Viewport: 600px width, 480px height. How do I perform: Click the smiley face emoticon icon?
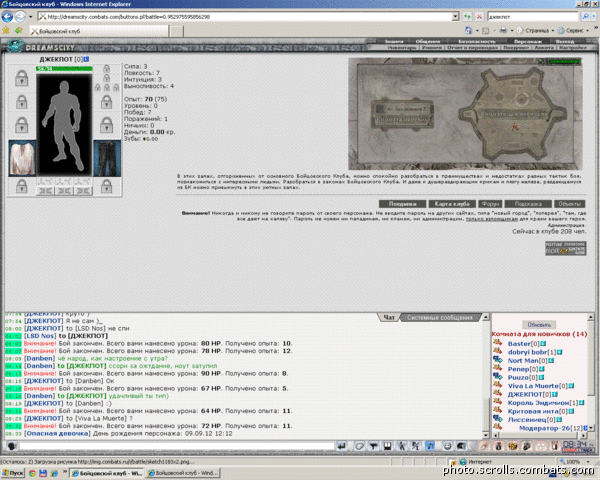(x=447, y=446)
